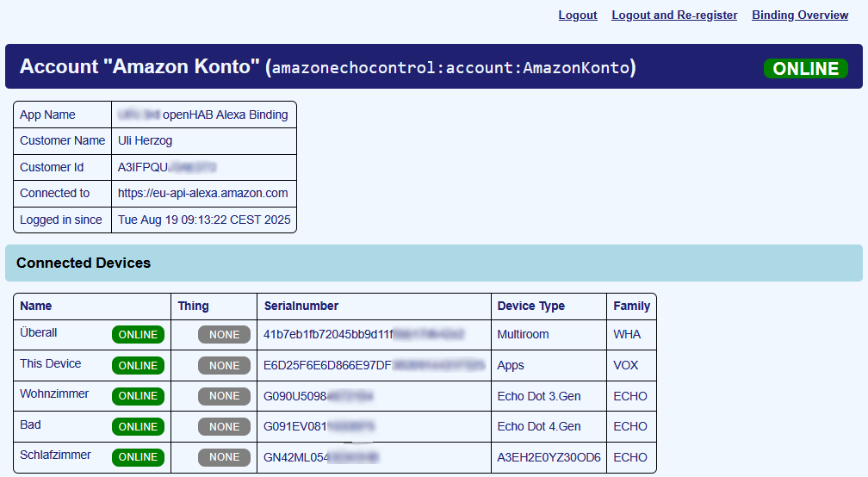Screen dimensions: 868x477
Task: Click the NONE thing badge in Überall row
Action: [224, 335]
